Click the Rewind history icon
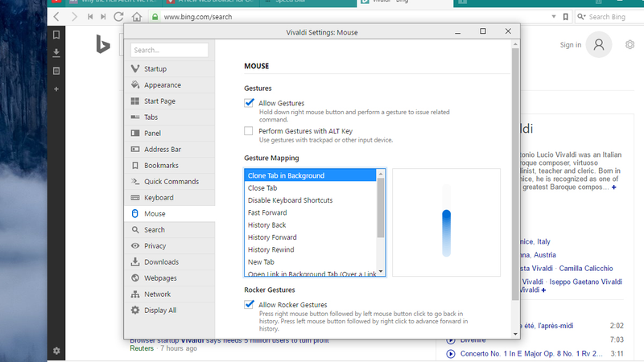The height and width of the screenshot is (362, 644). [90, 17]
